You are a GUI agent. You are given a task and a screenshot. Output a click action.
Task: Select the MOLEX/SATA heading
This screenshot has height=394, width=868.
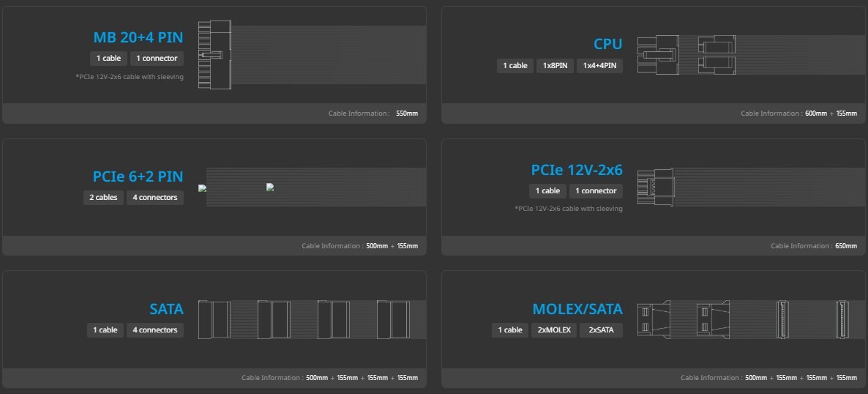tap(577, 309)
